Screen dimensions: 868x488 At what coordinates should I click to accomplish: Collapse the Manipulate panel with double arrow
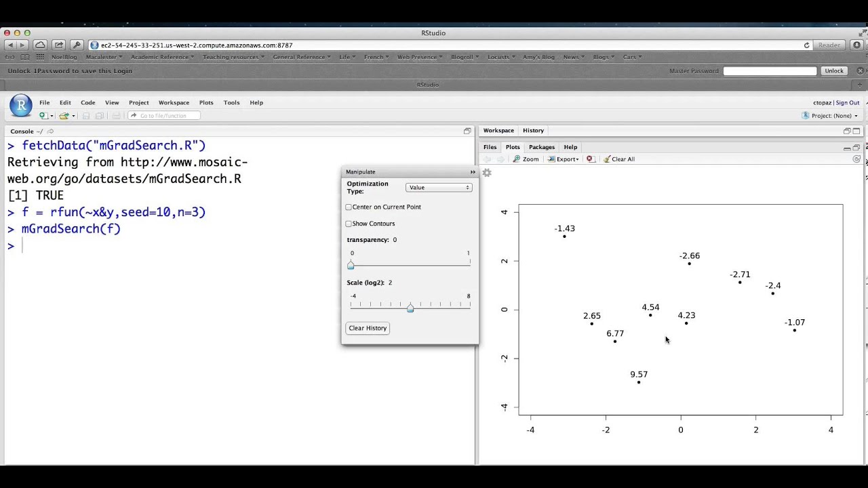click(x=473, y=172)
